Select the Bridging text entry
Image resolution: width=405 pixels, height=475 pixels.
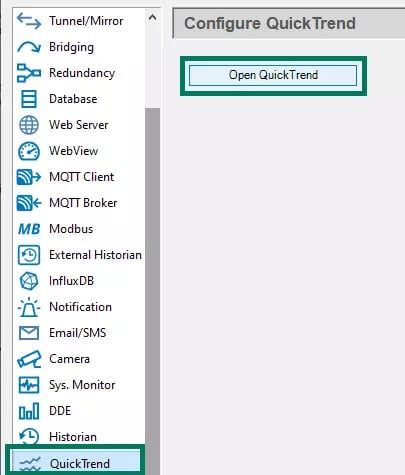coord(71,47)
